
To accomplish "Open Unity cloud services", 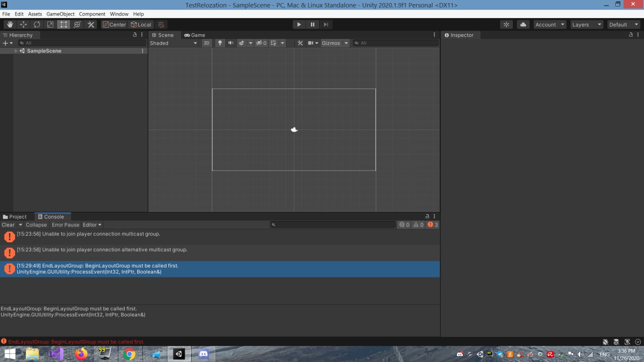I will [523, 25].
